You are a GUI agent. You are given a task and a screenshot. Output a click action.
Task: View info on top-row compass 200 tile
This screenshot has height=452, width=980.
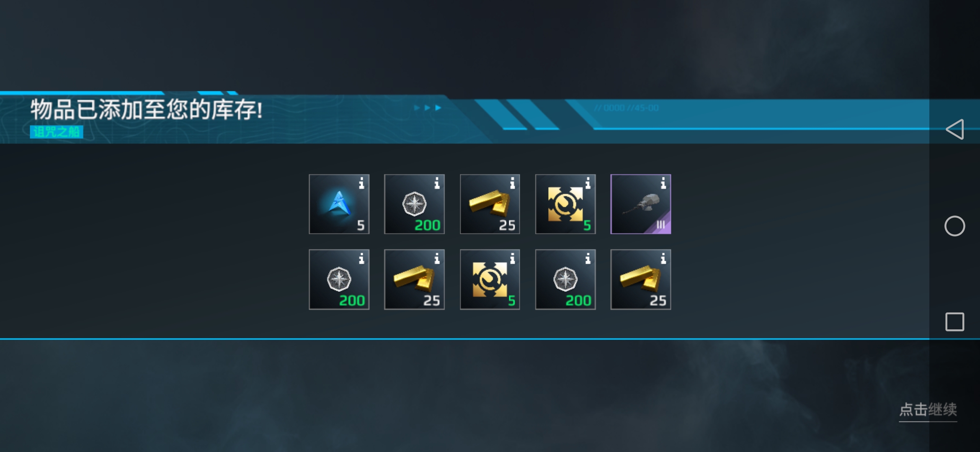[x=437, y=183]
